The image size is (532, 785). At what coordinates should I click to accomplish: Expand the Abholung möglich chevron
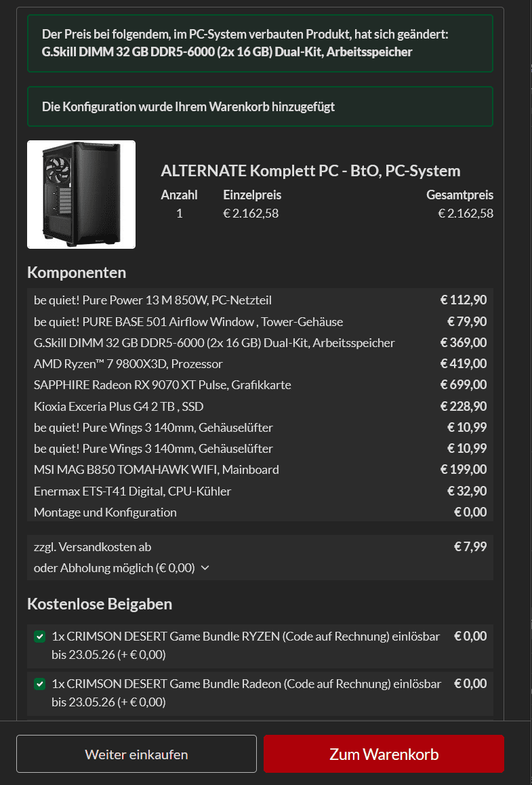point(205,568)
